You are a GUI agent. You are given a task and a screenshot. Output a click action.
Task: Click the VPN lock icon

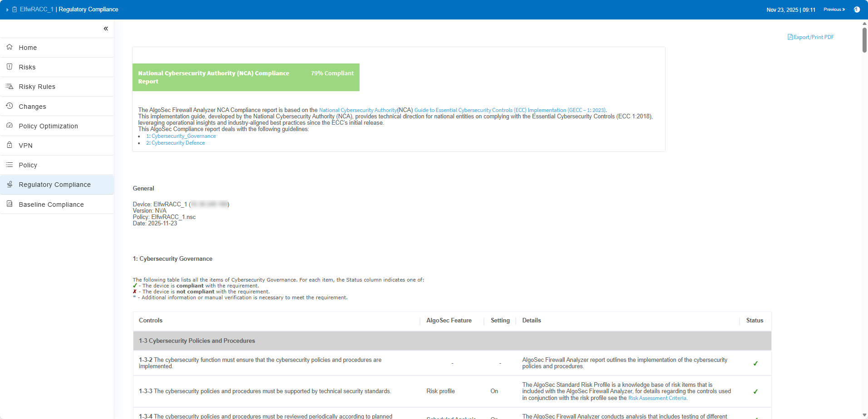10,145
